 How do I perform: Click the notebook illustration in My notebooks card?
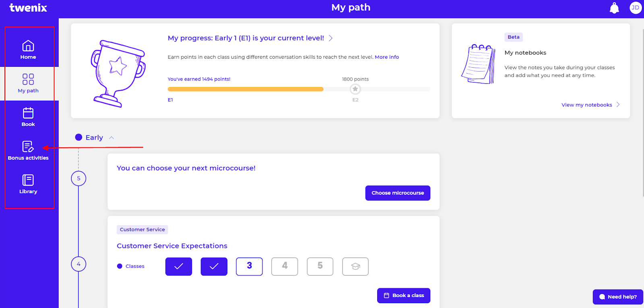479,64
